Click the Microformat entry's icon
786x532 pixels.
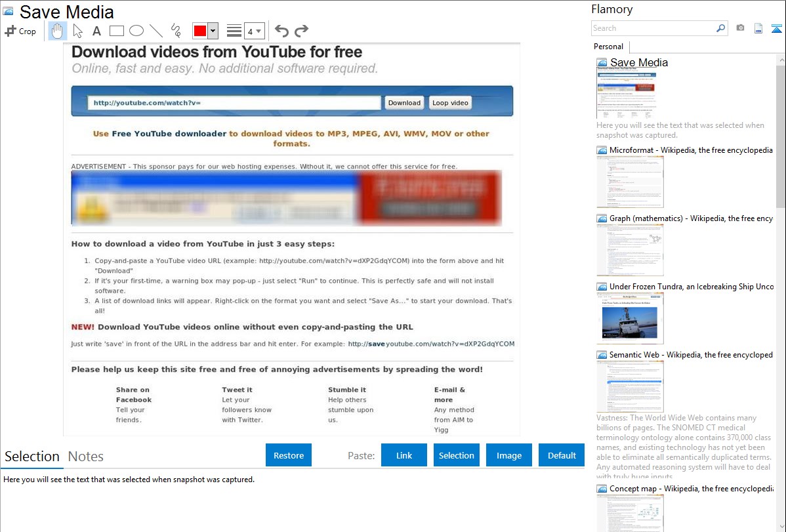coord(602,150)
